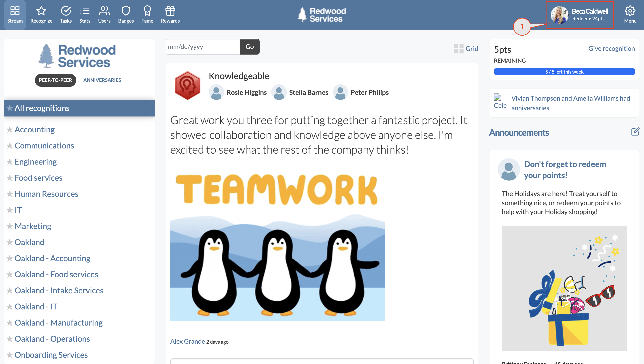Click the holiday gift box illustration
The height and width of the screenshot is (364, 644).
pos(564,288)
